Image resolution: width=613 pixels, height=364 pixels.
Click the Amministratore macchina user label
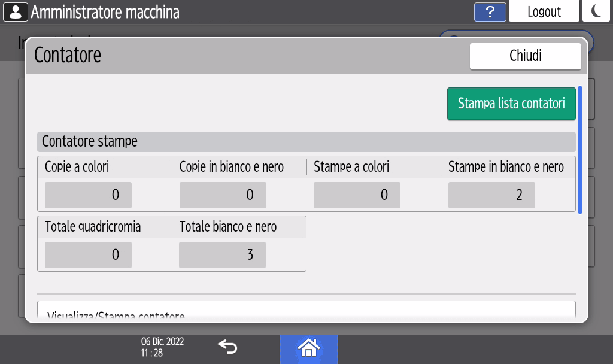(x=105, y=11)
